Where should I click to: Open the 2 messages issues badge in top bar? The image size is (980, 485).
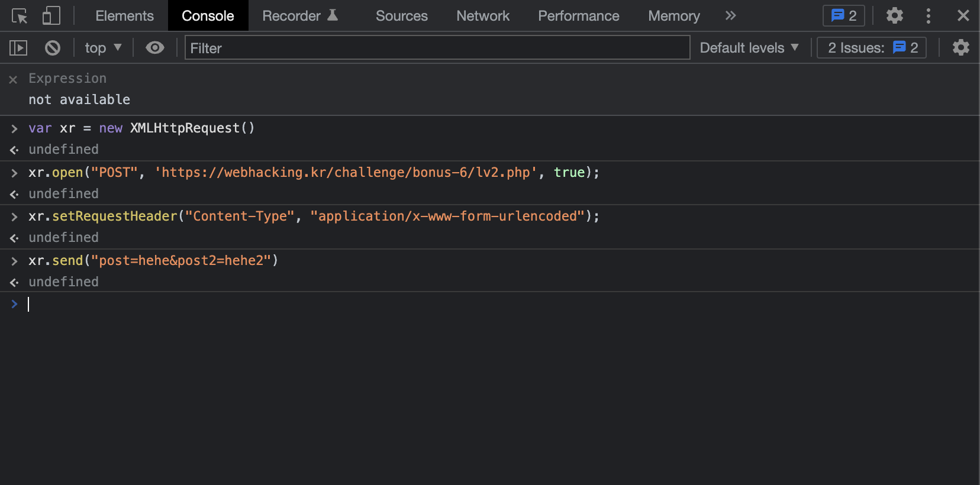point(843,16)
